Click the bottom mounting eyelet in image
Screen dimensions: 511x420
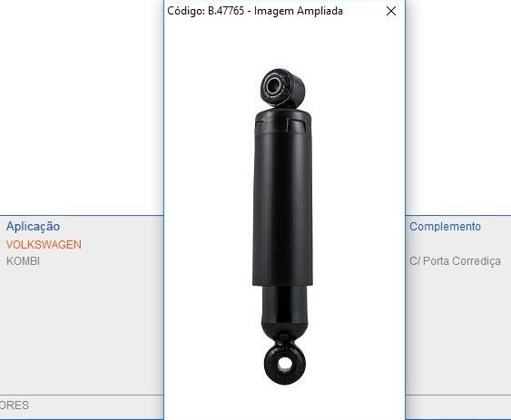click(x=284, y=365)
